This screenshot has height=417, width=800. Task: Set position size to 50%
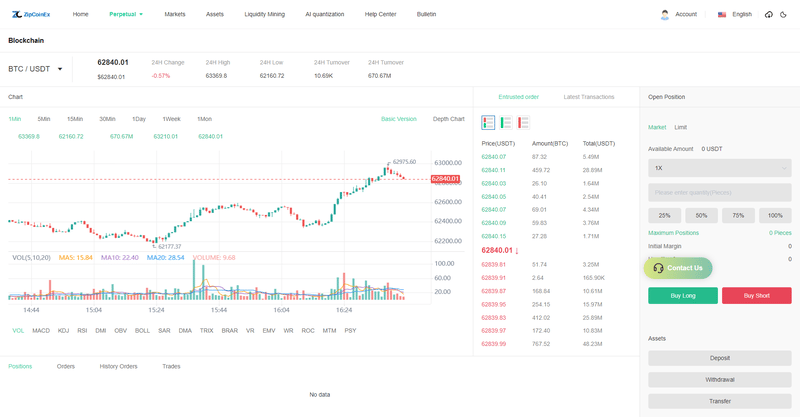pos(701,215)
